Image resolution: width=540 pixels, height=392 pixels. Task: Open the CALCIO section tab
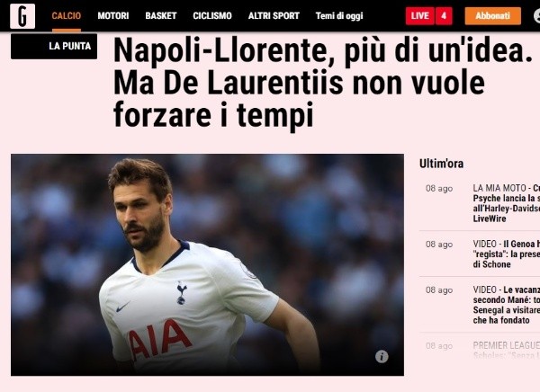[67, 16]
